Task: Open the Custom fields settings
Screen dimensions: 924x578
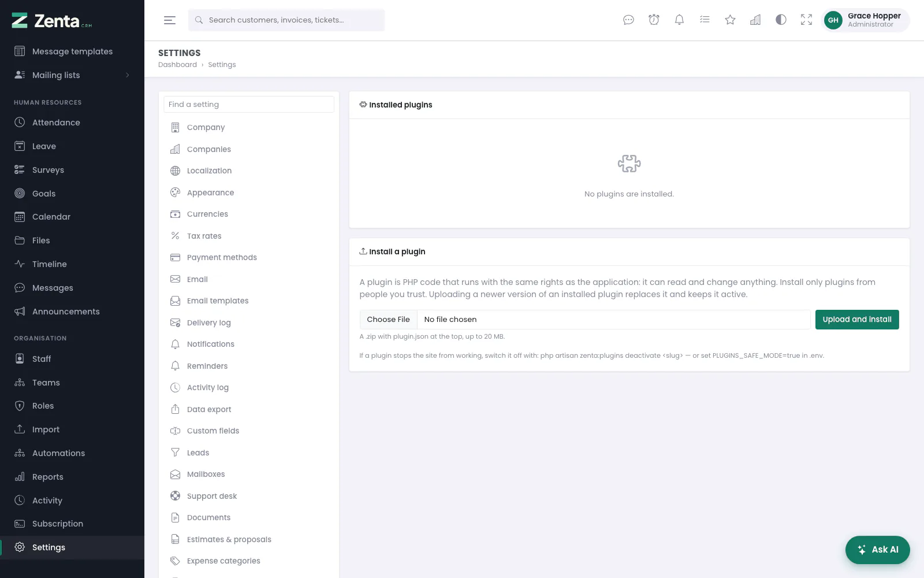Action: (249, 431)
